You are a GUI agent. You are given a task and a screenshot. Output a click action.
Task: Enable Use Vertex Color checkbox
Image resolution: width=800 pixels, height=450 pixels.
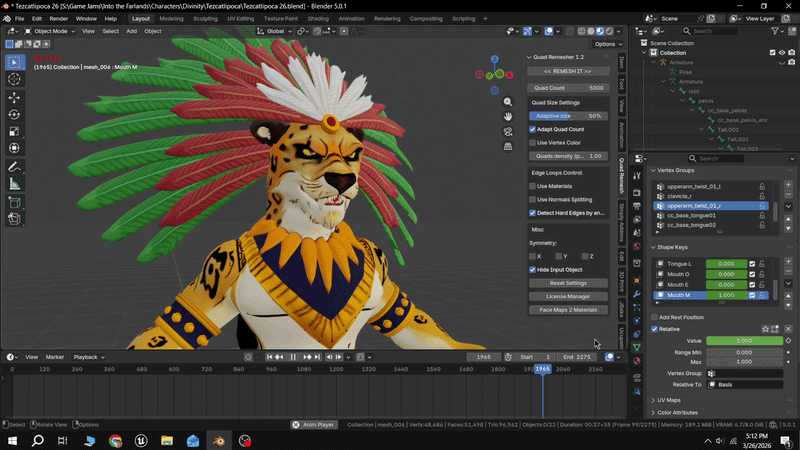[533, 143]
